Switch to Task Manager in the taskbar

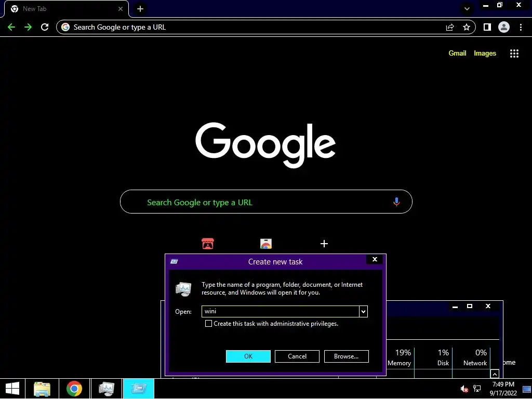(106, 389)
